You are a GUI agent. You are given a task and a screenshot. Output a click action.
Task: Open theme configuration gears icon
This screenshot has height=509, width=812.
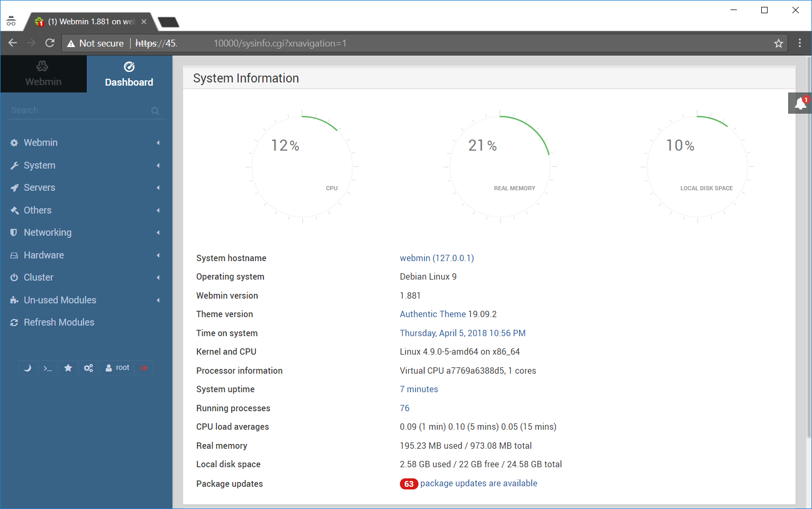tap(88, 368)
